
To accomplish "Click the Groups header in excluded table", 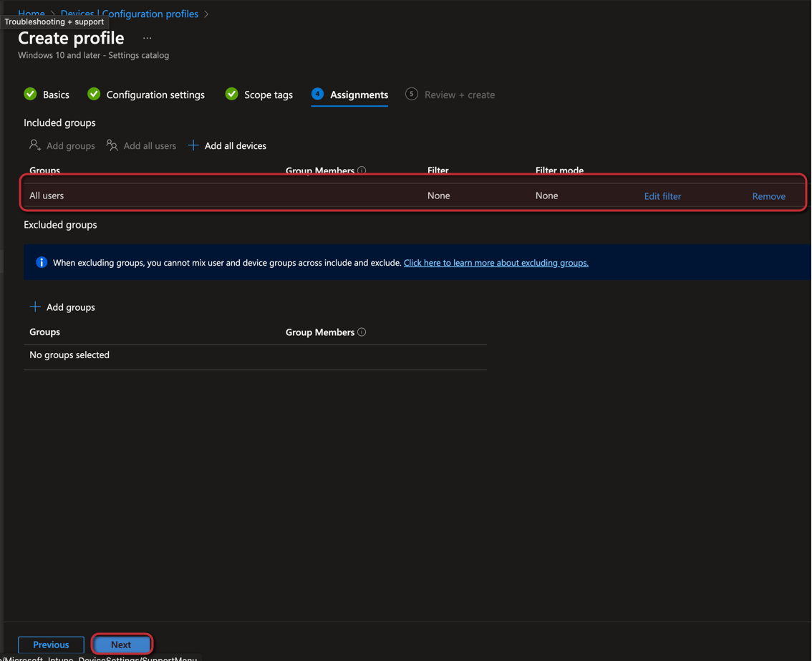I will (x=44, y=332).
